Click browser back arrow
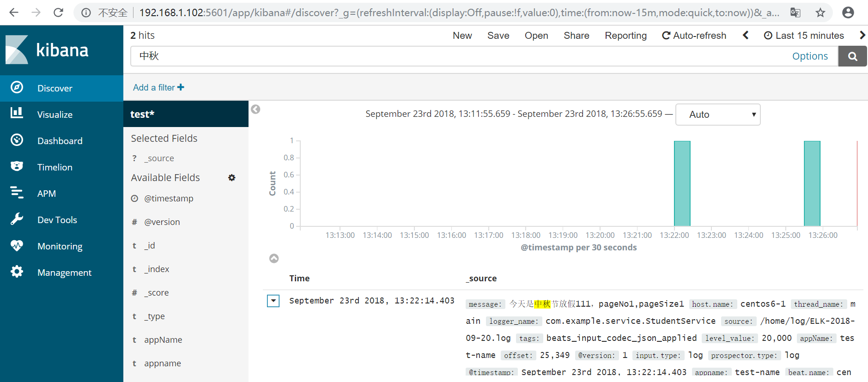 [14, 12]
